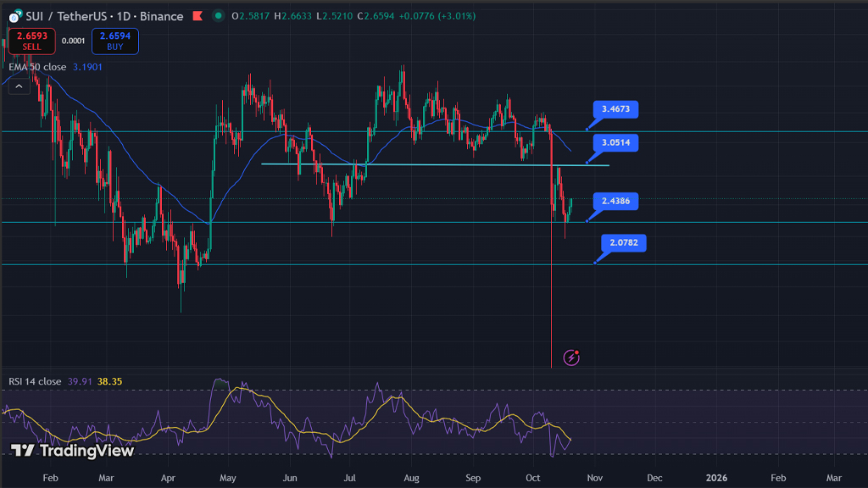Screen dimensions: 868x488
Task: Click the green market status dot
Action: [x=219, y=16]
